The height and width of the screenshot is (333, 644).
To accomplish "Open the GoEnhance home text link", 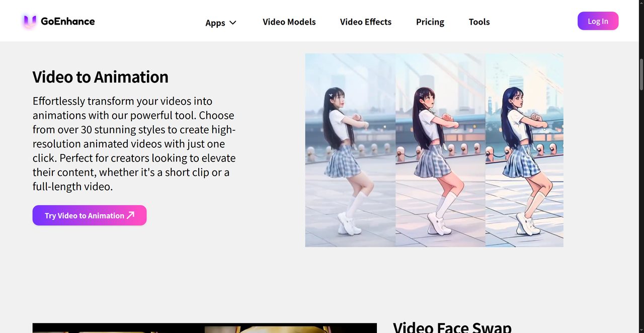I will pyautogui.click(x=67, y=21).
